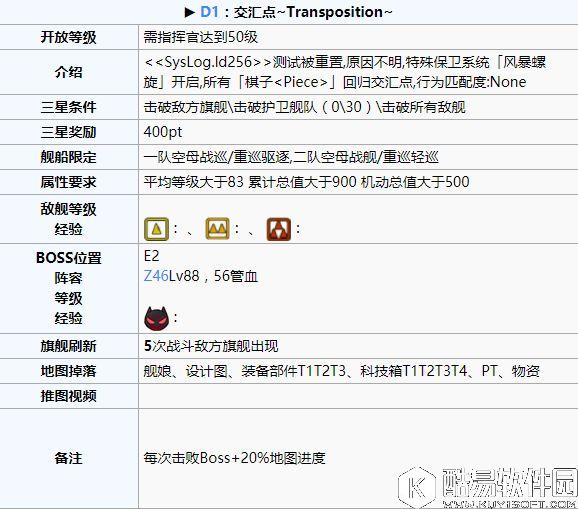This screenshot has width=578, height=509.
Task: Click the single-triangle yellow enemy fleet icon
Action: pos(156,229)
